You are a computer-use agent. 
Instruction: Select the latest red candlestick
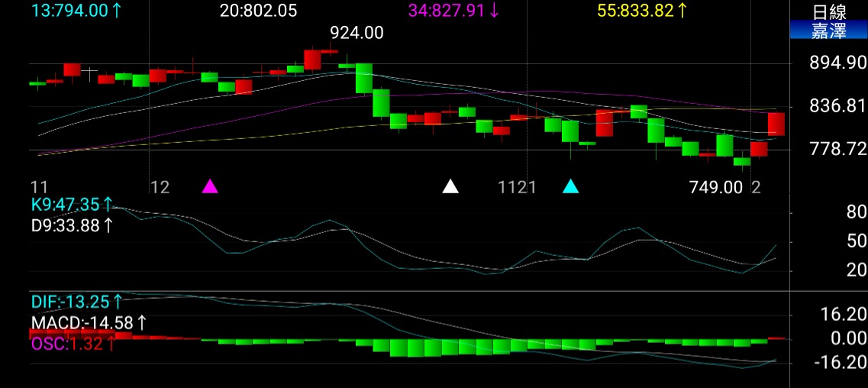coord(776,124)
